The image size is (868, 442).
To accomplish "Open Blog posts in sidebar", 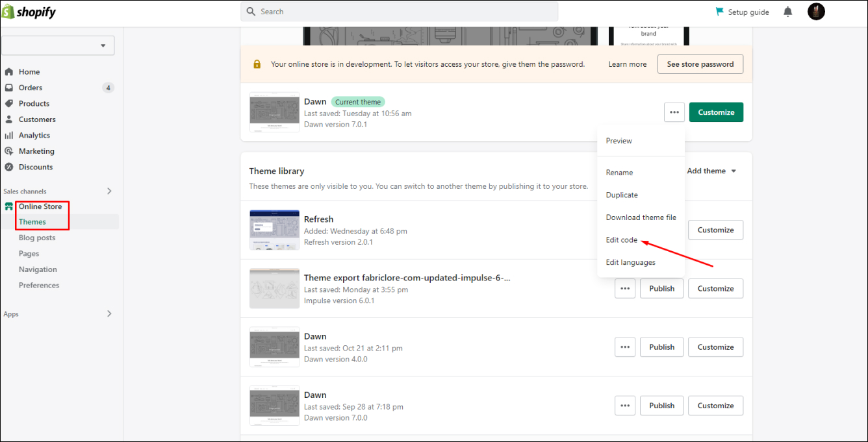I will point(37,238).
